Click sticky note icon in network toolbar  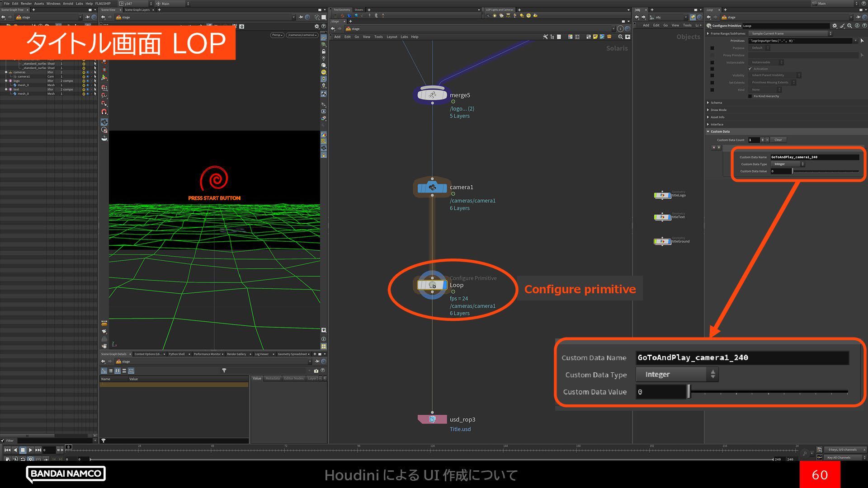coord(595,37)
